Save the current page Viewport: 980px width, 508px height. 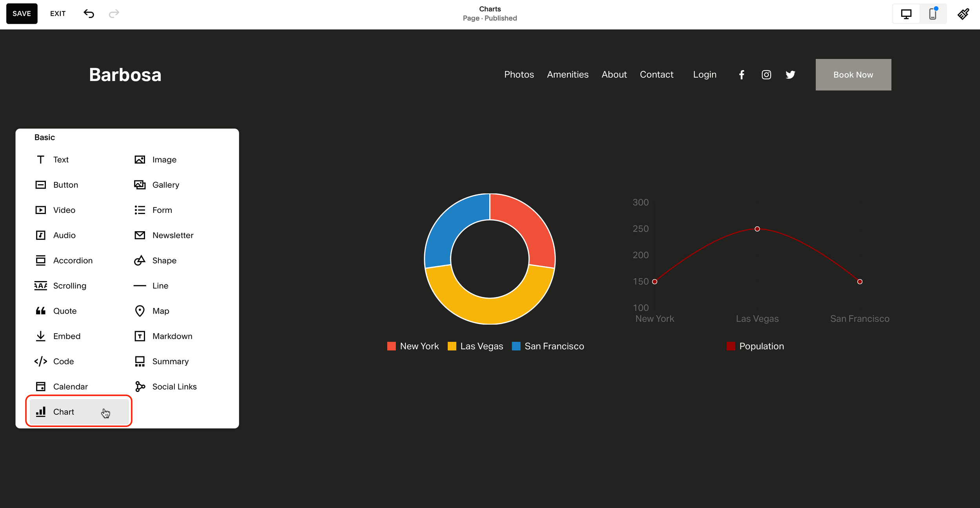pos(22,13)
